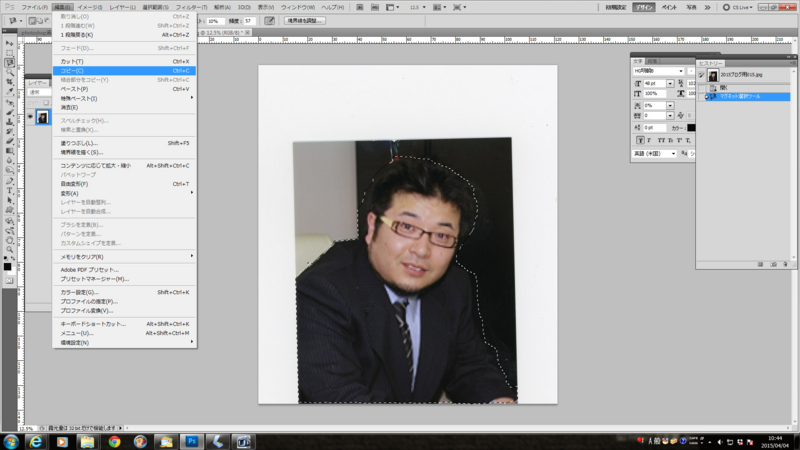Create new document from current history state
Screen dimensions: 800x450
click(x=761, y=264)
